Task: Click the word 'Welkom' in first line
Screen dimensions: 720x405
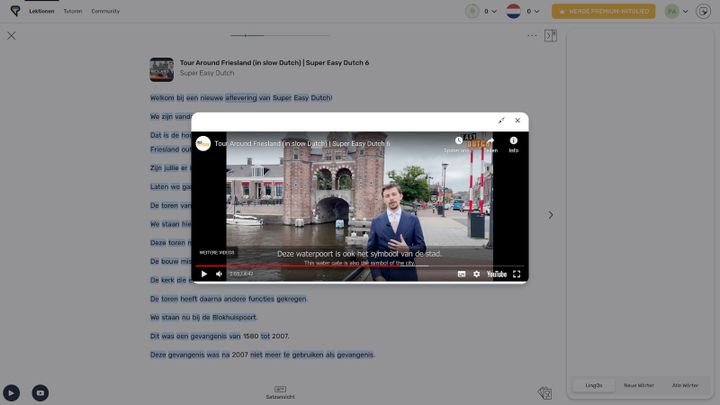Action: (162, 98)
